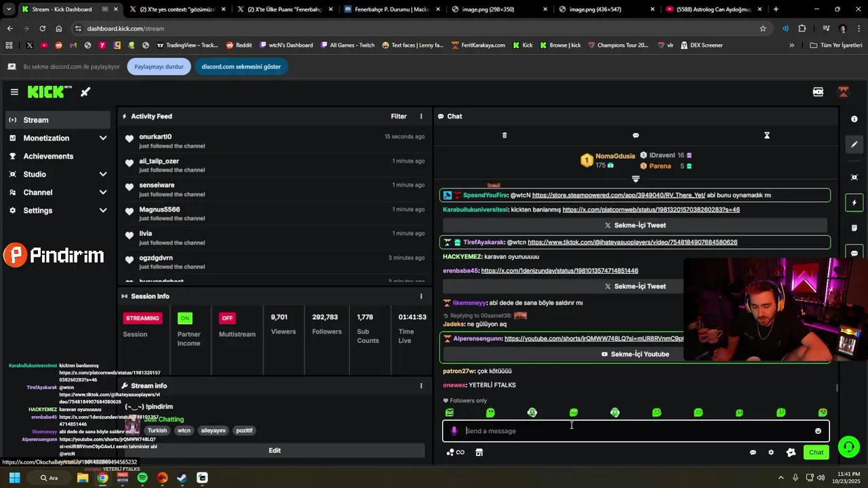Click the purple microphone icon in message box
868x488 pixels.
454,431
